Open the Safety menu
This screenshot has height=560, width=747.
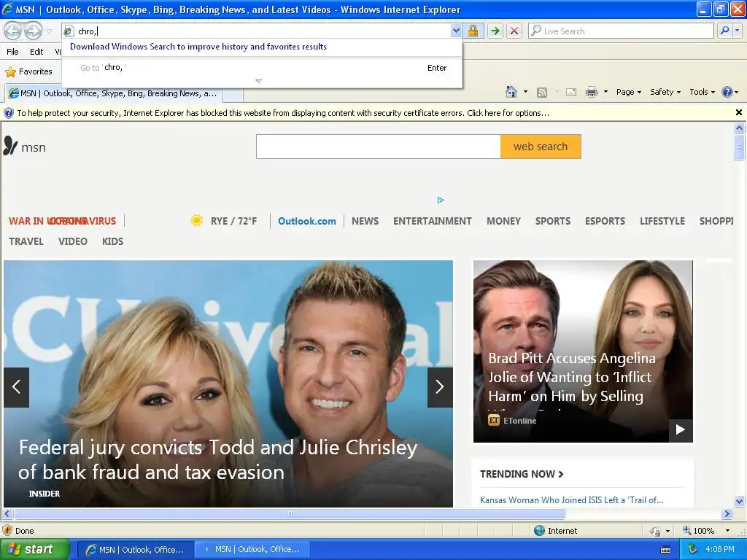pos(665,92)
